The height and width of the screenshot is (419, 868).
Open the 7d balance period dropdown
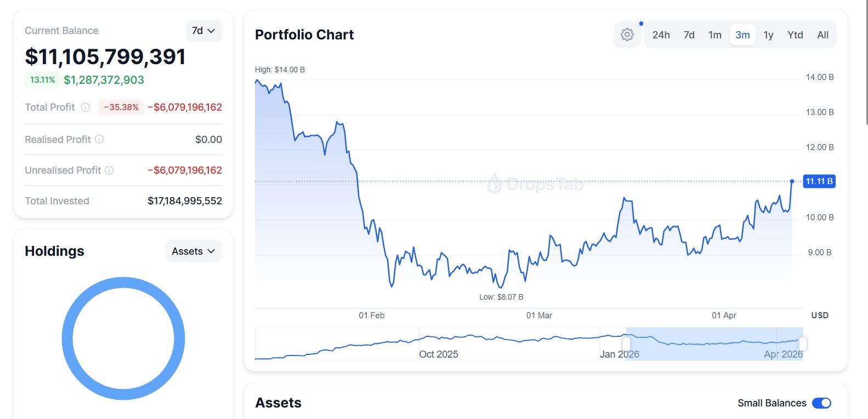tap(203, 31)
